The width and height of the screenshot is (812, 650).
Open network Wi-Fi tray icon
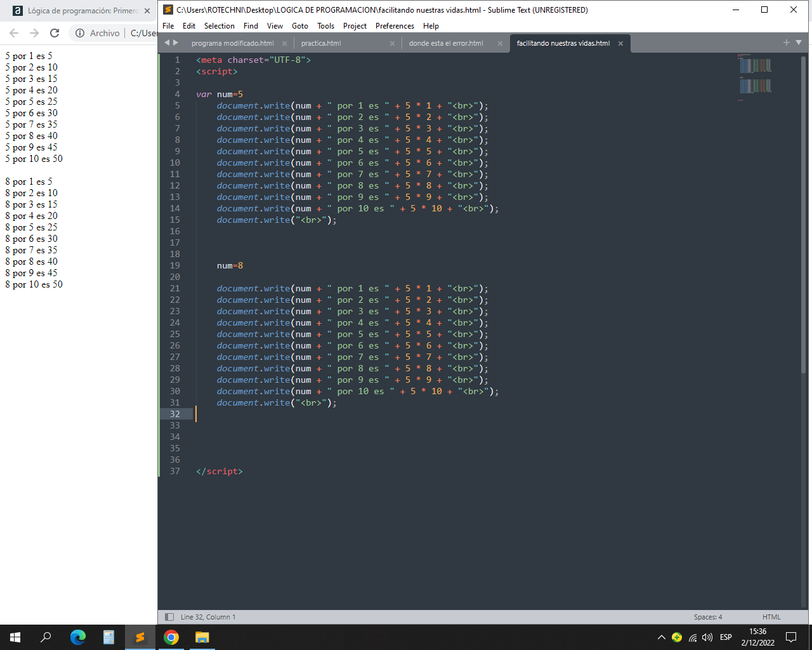(x=693, y=637)
